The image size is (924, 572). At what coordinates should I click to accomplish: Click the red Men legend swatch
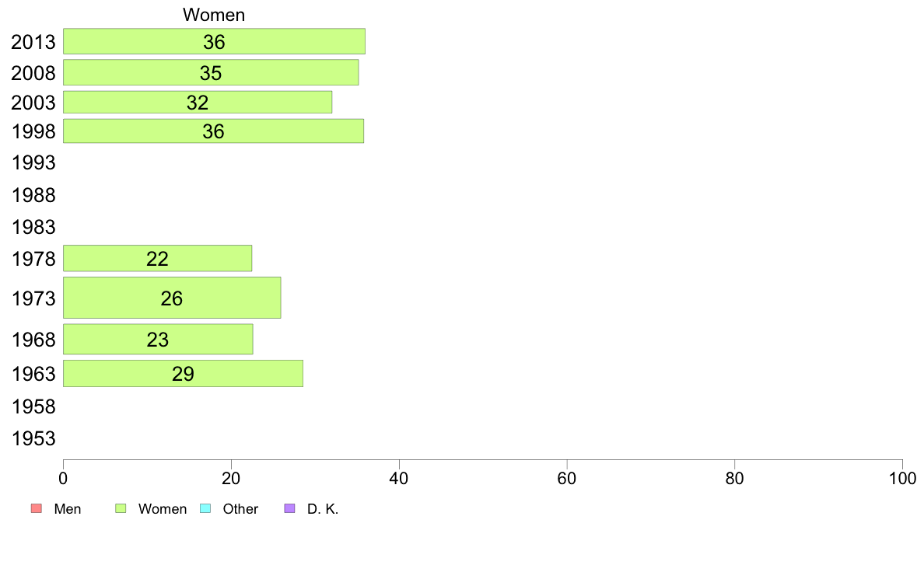36,508
